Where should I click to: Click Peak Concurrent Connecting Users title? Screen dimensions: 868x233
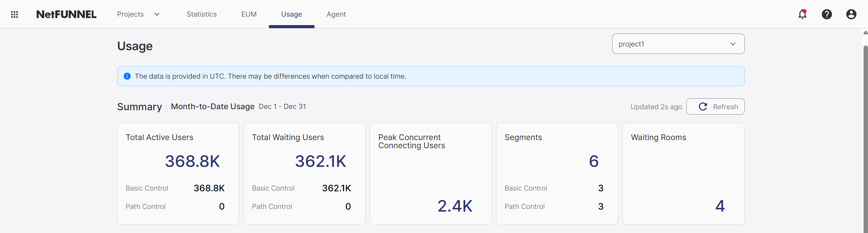(412, 141)
